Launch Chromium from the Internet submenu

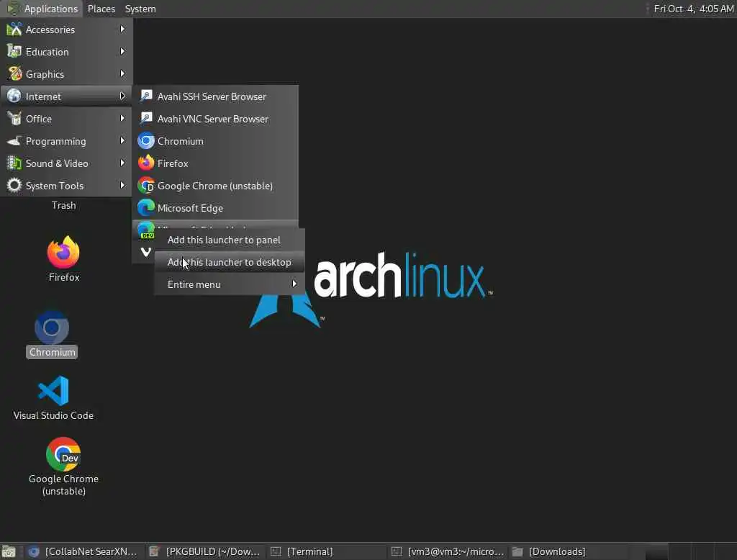click(215, 141)
